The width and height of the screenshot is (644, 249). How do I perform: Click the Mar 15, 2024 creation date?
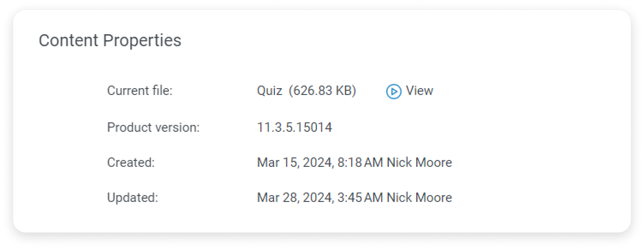(x=295, y=163)
